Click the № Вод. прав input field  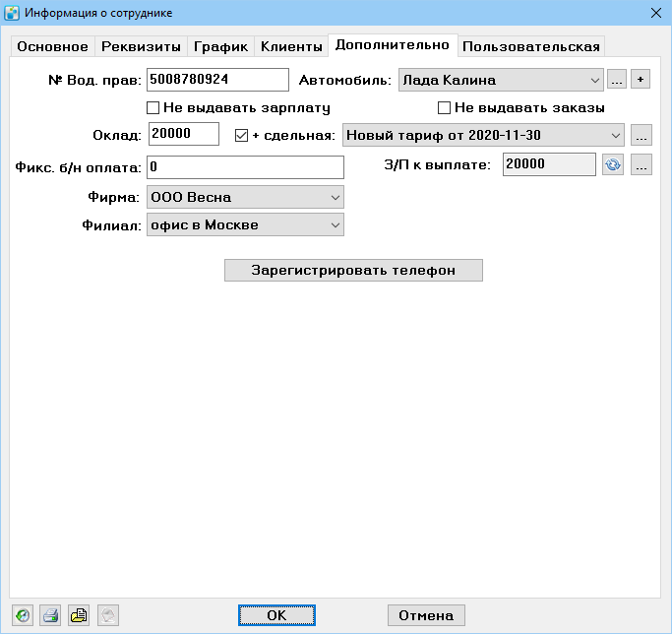(x=217, y=80)
